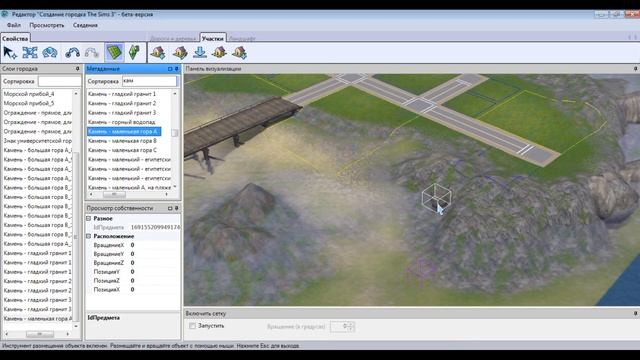The height and width of the screenshot is (360, 640).
Task: Click the Сортировка field containing 'кам'
Action: (x=150, y=81)
